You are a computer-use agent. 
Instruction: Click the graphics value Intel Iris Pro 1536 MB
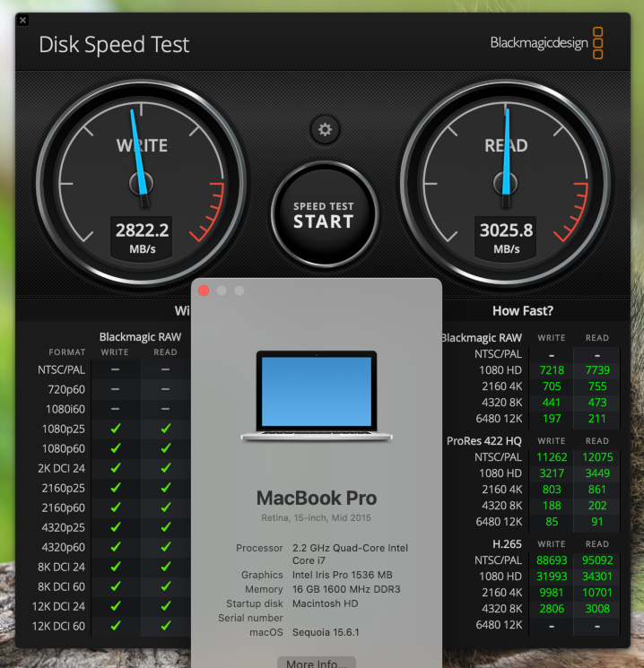(x=343, y=575)
